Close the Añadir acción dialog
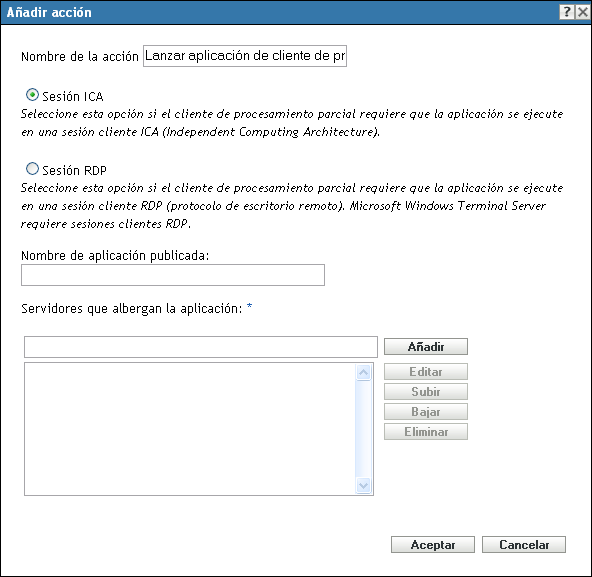592x577 pixels. [x=583, y=12]
